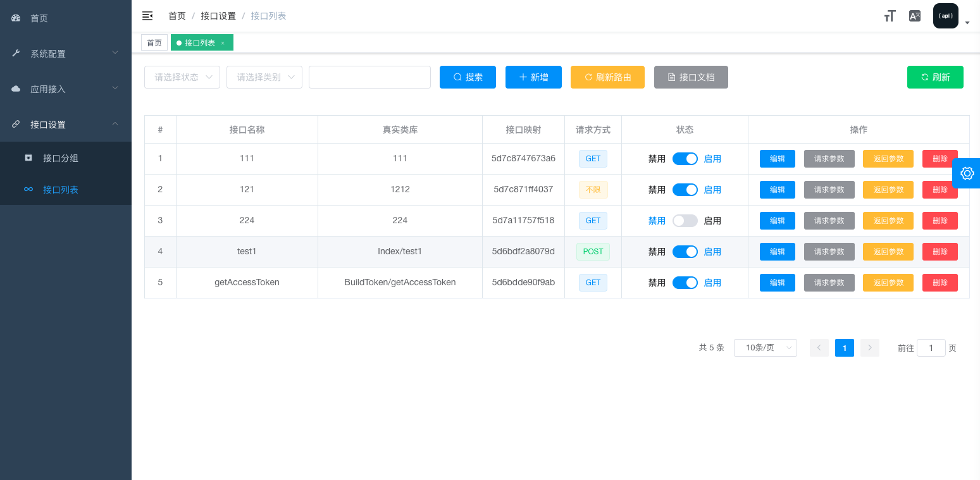Open 接口分组 in the sidebar
Image resolution: width=980 pixels, height=480 pixels.
click(x=66, y=158)
